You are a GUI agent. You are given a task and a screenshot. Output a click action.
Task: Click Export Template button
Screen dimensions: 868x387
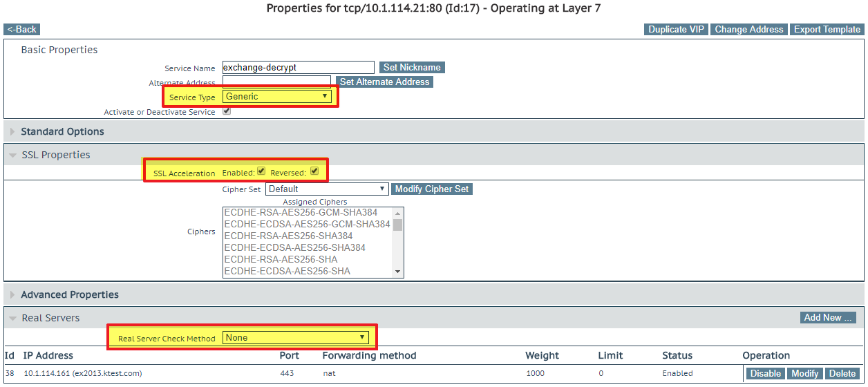[827, 29]
